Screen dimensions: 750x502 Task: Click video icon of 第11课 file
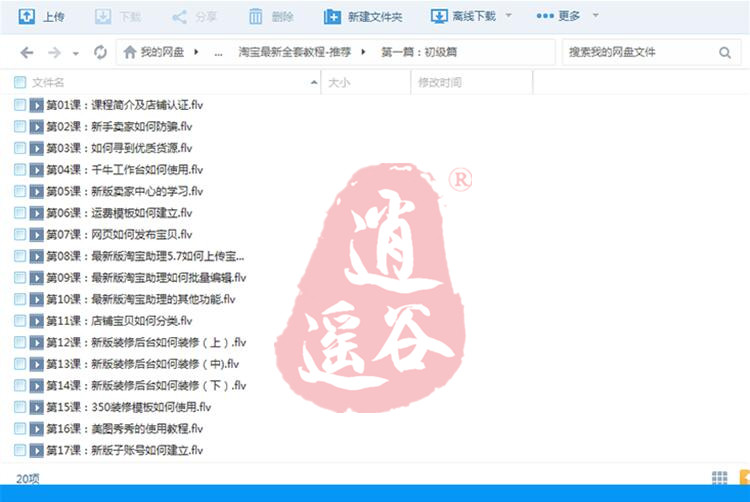tap(36, 321)
